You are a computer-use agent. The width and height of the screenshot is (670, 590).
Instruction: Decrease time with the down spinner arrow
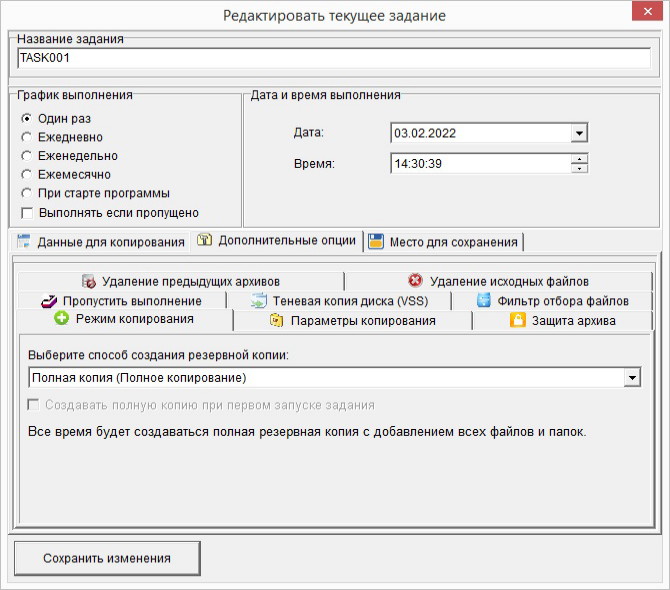click(579, 168)
